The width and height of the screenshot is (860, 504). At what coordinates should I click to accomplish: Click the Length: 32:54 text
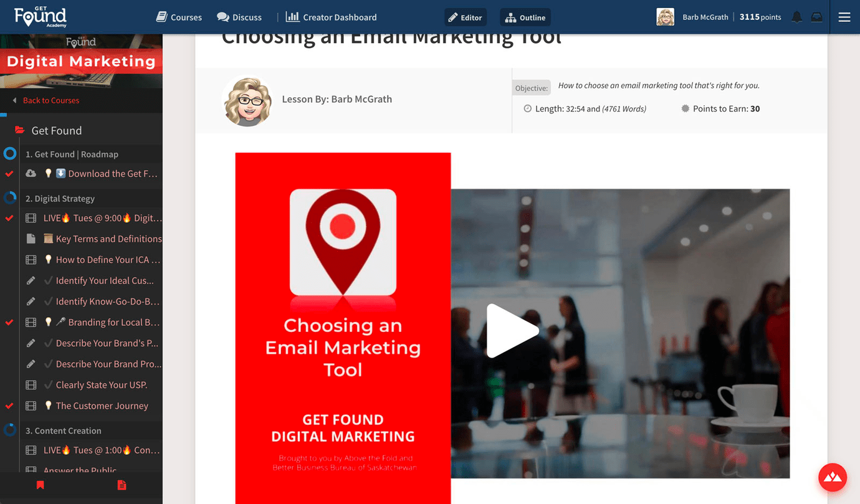(x=559, y=108)
